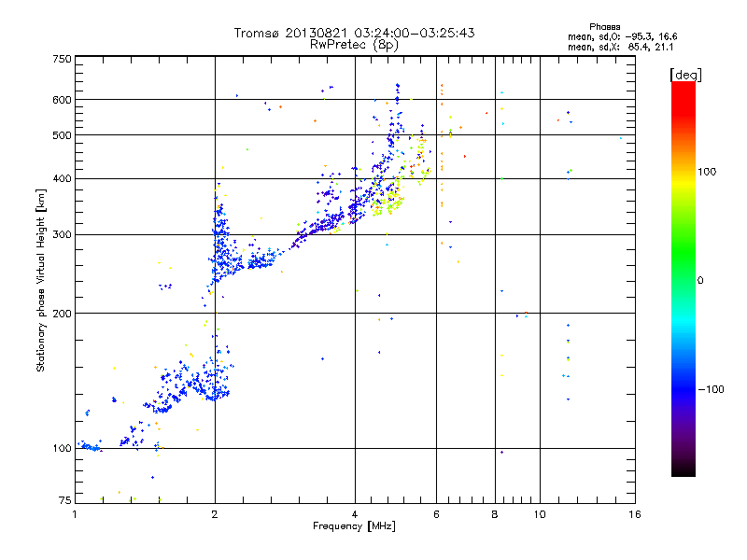Screen dimensions: 747x560
Task: Click the 600 km y-axis tick label
Action: tap(62, 100)
